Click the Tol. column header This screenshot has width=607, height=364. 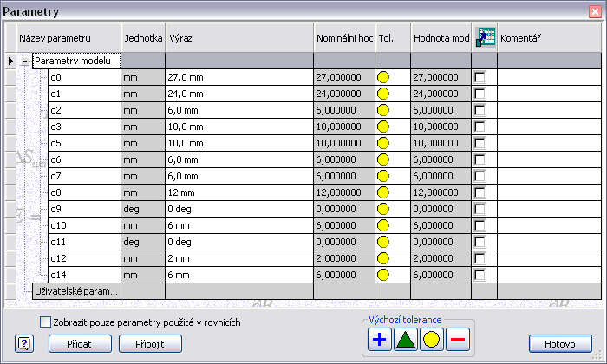tap(393, 38)
